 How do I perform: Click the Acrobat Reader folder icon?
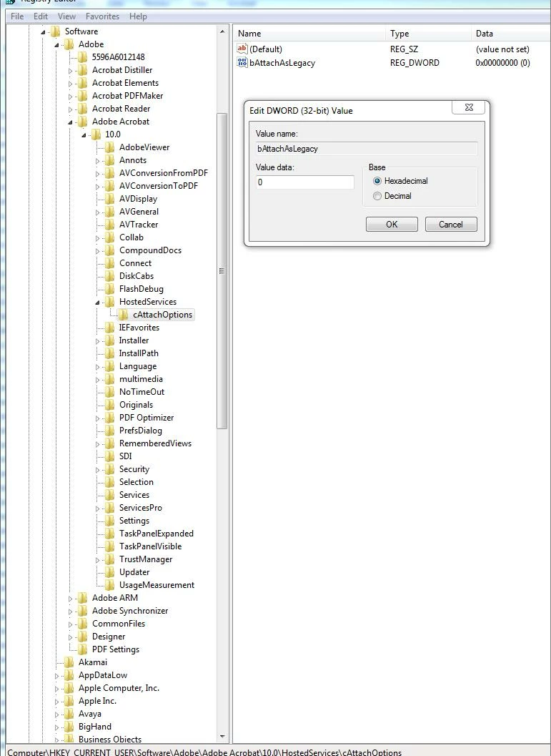click(x=83, y=109)
